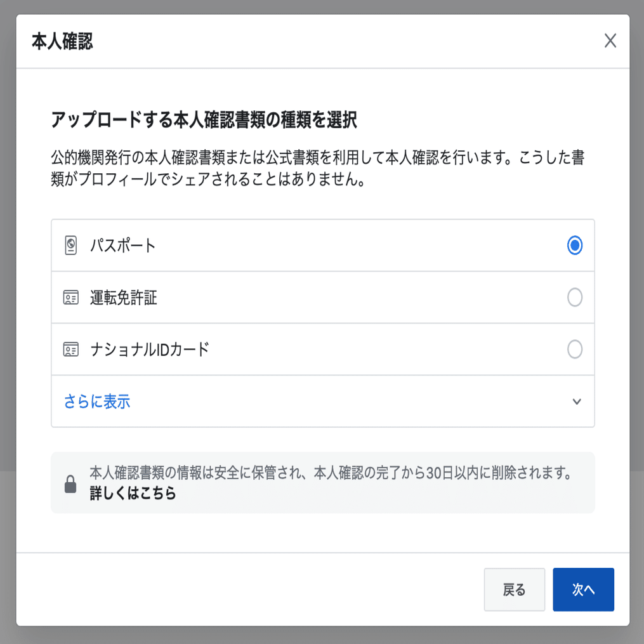Viewport: 644px width, 644px height.
Task: Click the X icon to close 本人確認 dialog
Action: (610, 41)
